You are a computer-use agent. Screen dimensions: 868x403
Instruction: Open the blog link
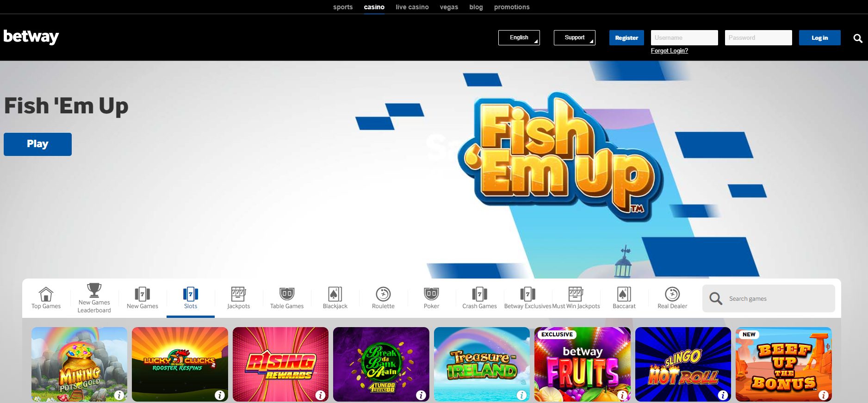coord(476,7)
